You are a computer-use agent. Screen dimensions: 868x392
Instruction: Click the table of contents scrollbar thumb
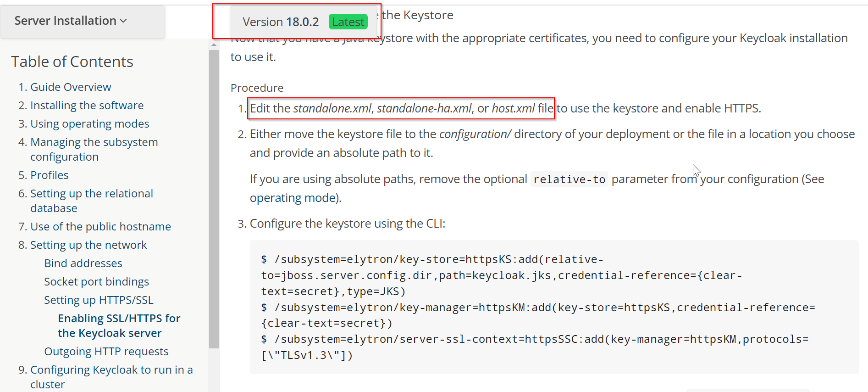click(x=214, y=199)
